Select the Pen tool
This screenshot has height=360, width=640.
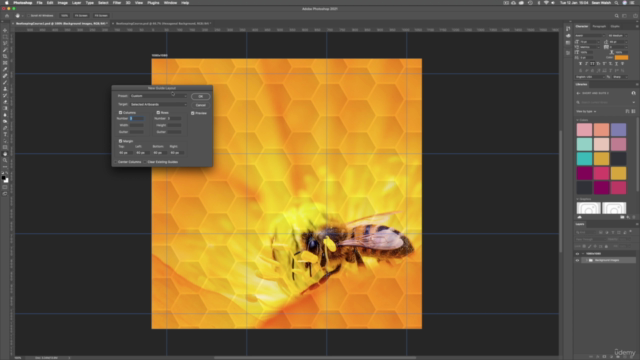pos(5,128)
